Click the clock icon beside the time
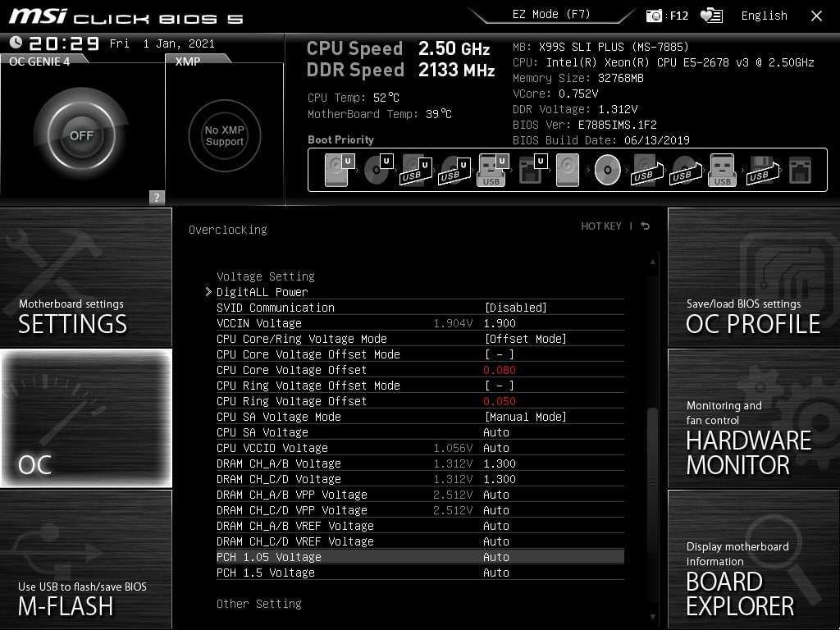This screenshot has width=840, height=630. (16, 43)
